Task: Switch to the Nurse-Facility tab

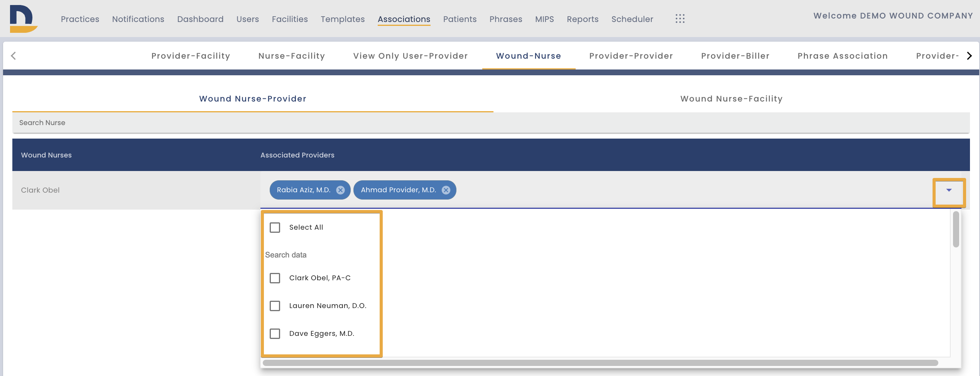Action: [x=292, y=56]
